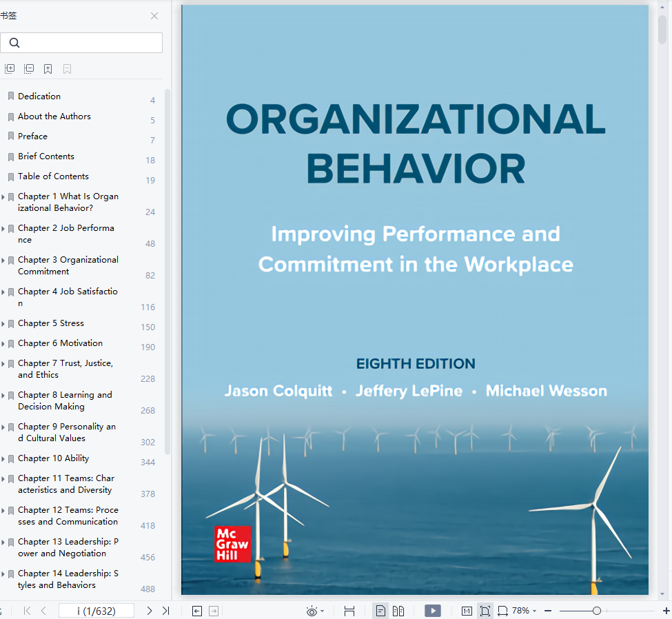Click page number 190 for Chapter 6
Viewport: 672px width, 619px height.
(148, 347)
